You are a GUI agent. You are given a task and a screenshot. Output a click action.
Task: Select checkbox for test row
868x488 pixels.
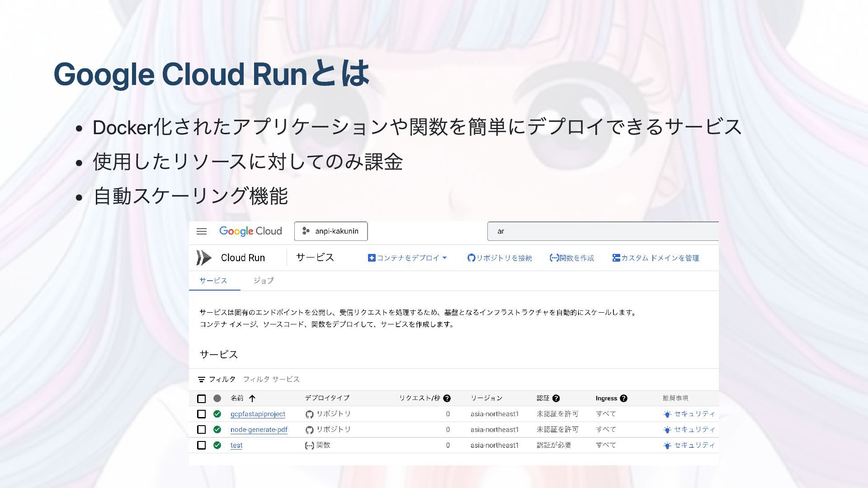(202, 446)
